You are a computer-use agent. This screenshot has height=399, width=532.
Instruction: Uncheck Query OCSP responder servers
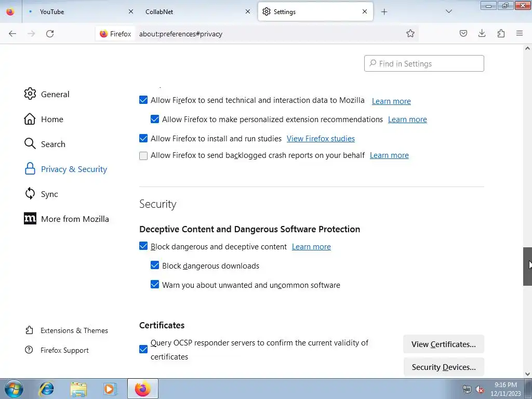[143, 349]
